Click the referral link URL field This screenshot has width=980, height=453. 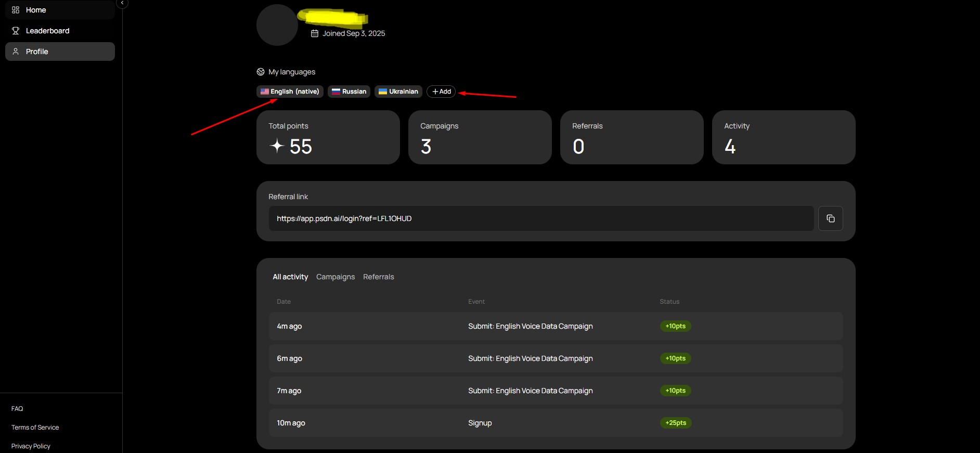point(541,218)
